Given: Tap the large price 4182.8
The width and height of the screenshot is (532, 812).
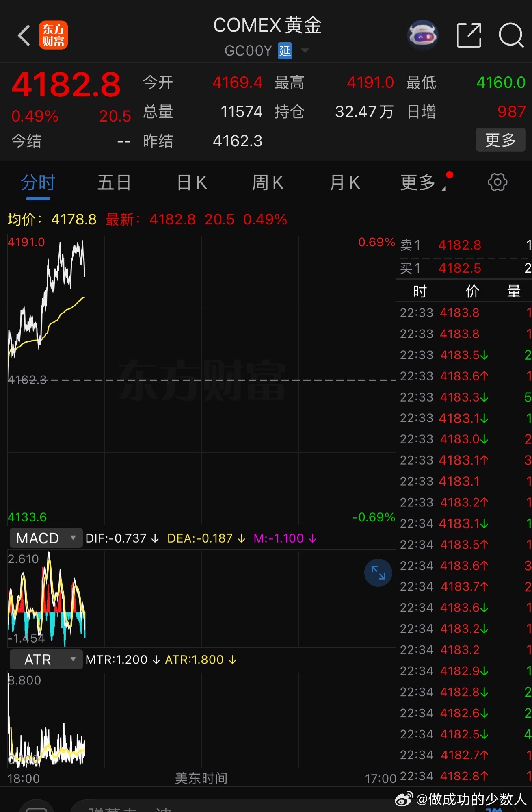Looking at the screenshot, I should 66,85.
